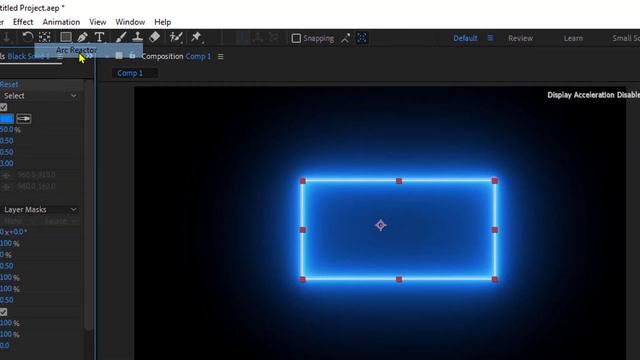Viewport: 640px width, 360px height.
Task: Uncheck the checkbox below the Select dropdown
Action: (x=3, y=107)
